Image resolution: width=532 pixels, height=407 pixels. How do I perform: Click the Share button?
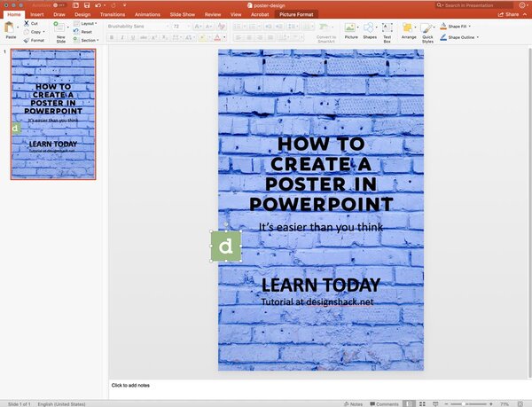pos(509,14)
